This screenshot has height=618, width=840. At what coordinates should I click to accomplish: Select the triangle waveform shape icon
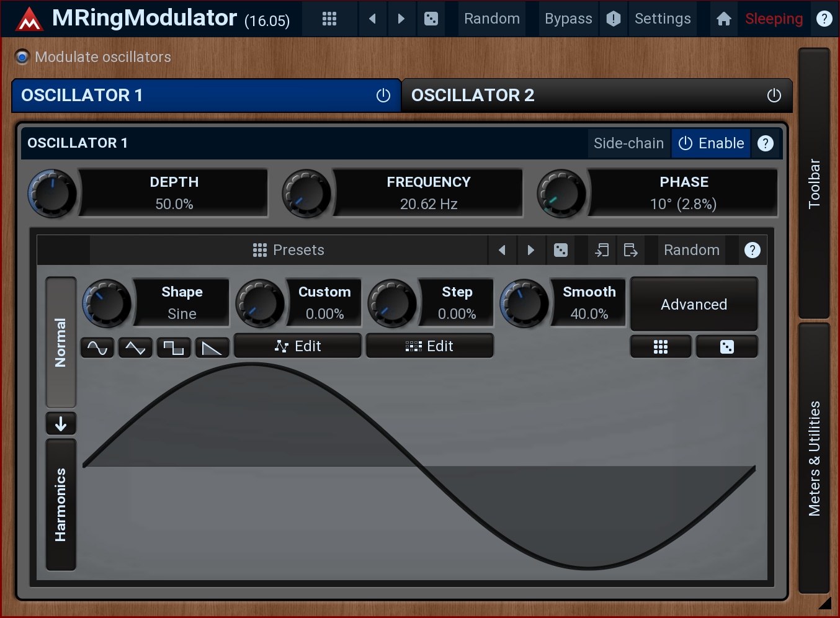pyautogui.click(x=135, y=347)
